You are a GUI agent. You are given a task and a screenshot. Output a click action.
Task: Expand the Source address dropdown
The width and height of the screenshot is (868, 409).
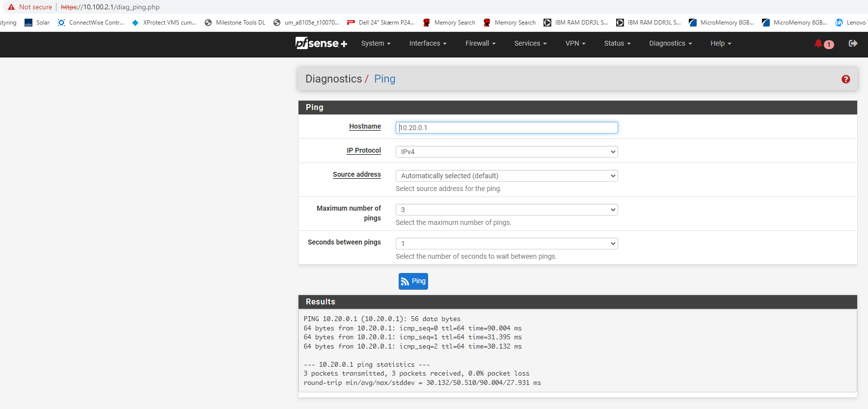point(506,176)
